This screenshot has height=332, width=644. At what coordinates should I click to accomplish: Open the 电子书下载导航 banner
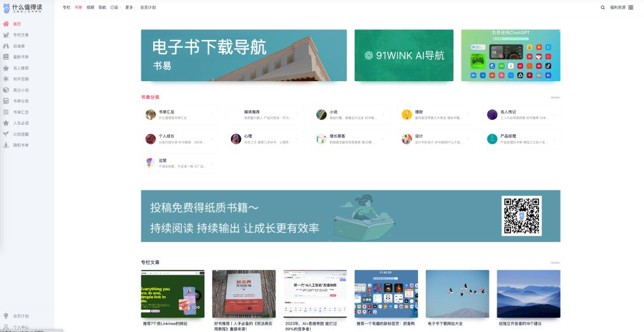243,55
